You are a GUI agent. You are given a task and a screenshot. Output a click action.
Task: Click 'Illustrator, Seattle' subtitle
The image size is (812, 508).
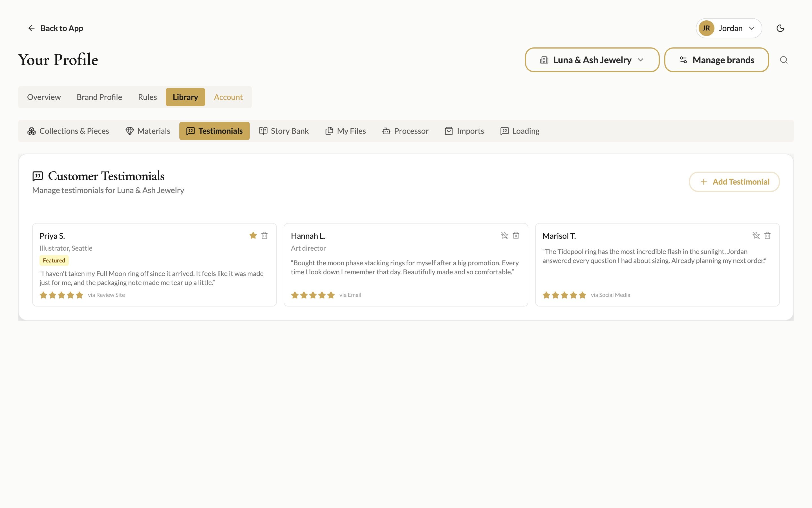coord(66,248)
